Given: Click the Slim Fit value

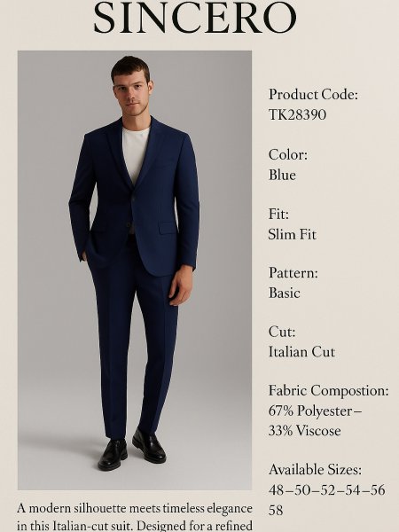Looking at the screenshot, I should [292, 234].
